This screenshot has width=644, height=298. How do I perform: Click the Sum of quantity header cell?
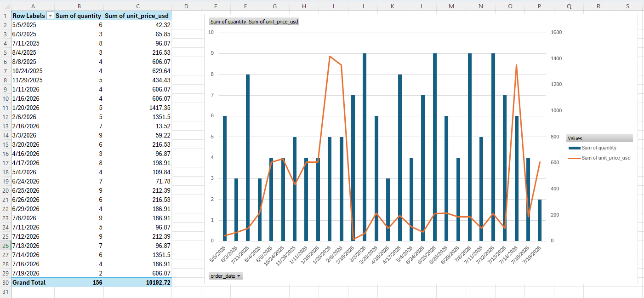[x=79, y=16]
